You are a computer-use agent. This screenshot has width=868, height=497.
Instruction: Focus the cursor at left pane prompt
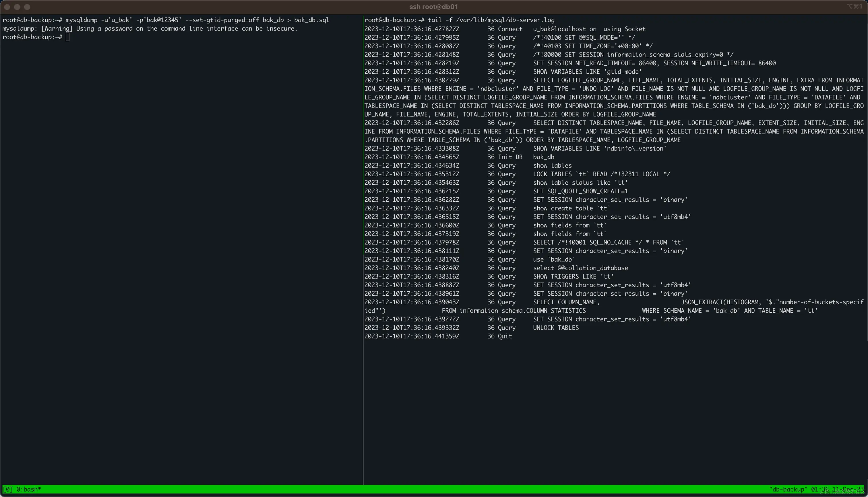pyautogui.click(x=68, y=37)
